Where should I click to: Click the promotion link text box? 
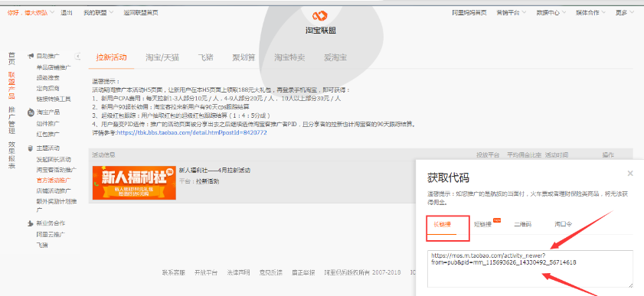[x=530, y=269]
